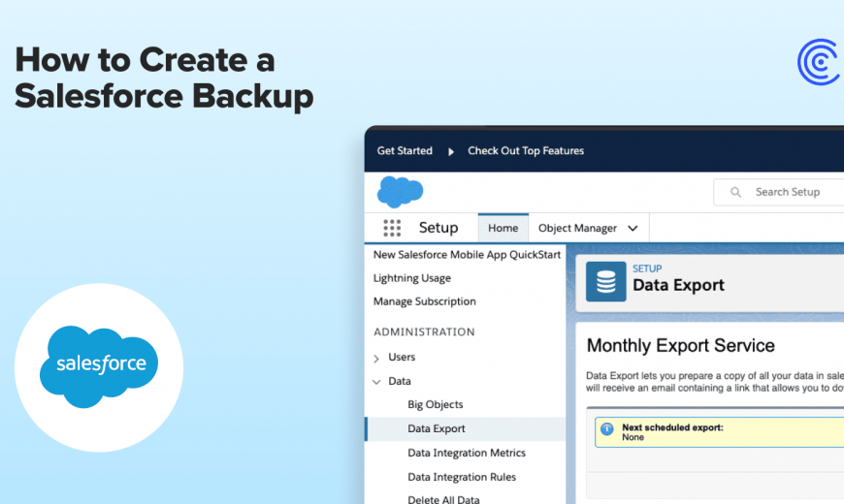Viewport: 844px width, 504px height.
Task: Open Lightning Usage in sidebar
Action: pos(411,278)
